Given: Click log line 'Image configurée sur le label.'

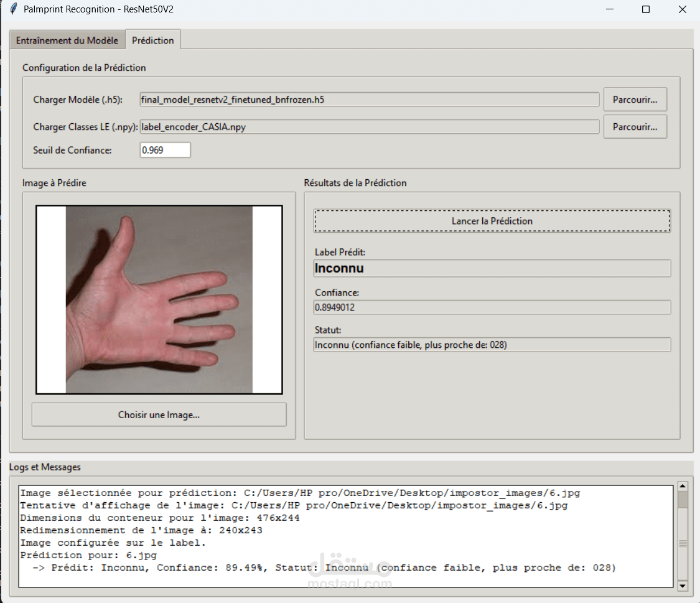Looking at the screenshot, I should click(x=113, y=543).
